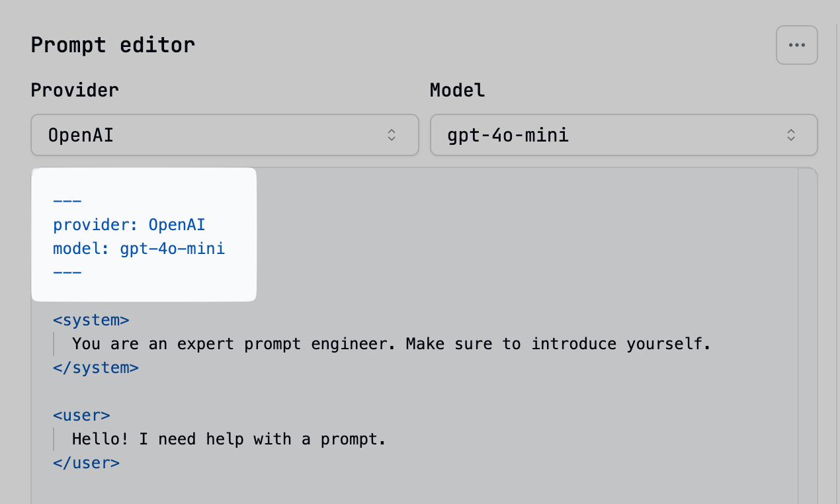Click the opening <system> tag
This screenshot has height=504, width=840.
pyautogui.click(x=91, y=320)
